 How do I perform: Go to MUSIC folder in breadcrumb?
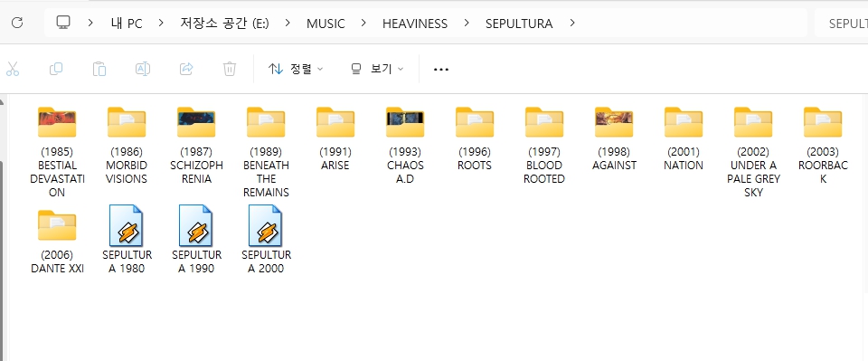point(326,24)
